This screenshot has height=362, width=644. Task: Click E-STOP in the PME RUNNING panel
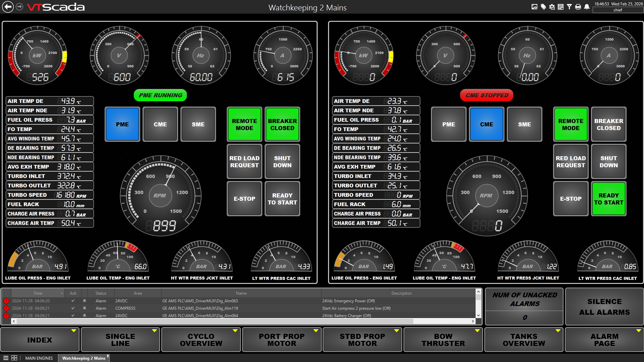coord(245,199)
